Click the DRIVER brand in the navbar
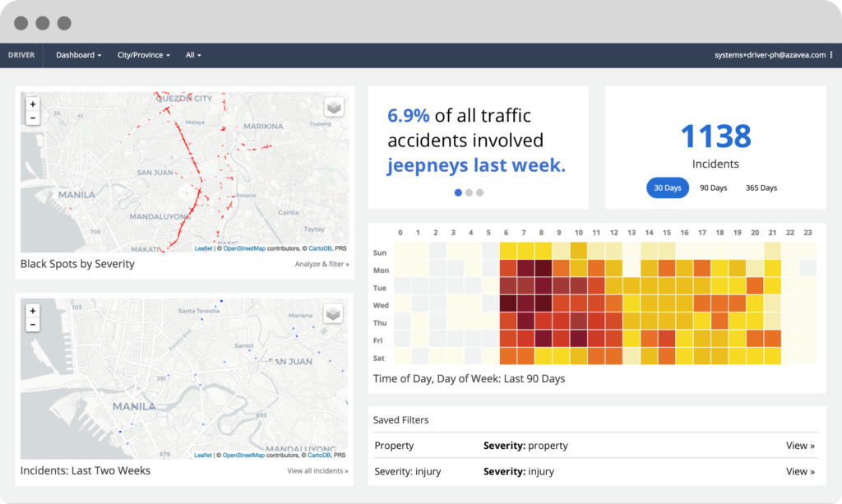Viewport: 842px width, 504px height. [x=21, y=55]
